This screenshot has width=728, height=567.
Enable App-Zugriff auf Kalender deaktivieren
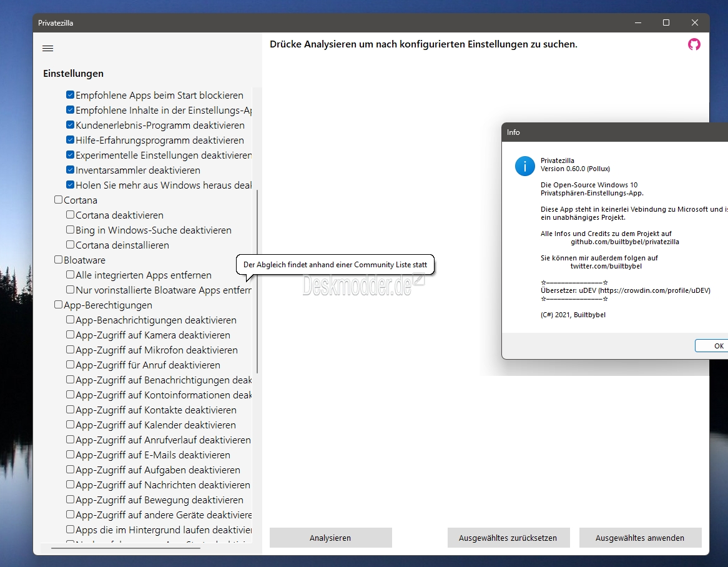coord(70,425)
